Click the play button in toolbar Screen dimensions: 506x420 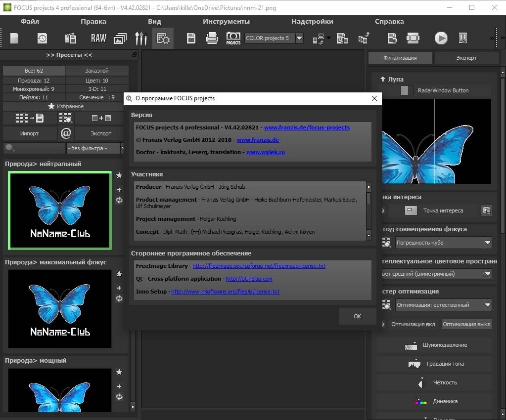click(x=441, y=38)
